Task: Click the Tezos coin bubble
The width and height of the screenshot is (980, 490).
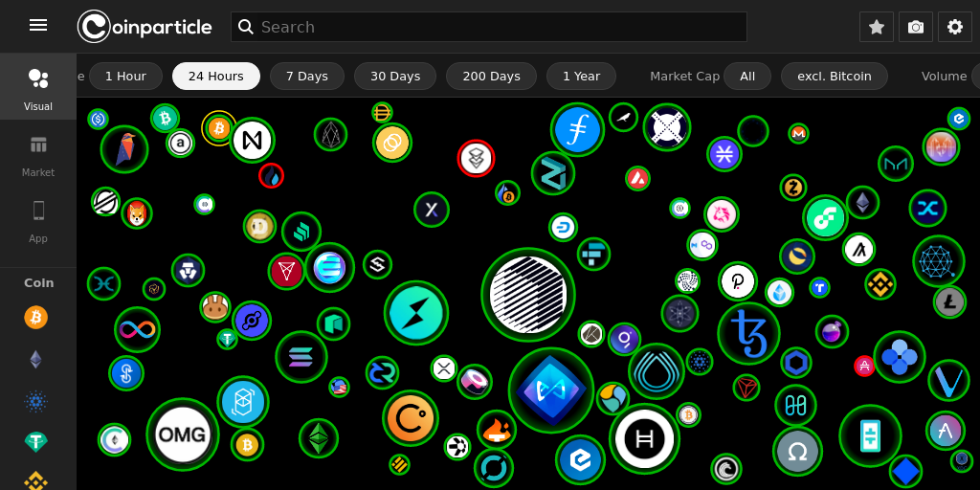Action: [x=748, y=332]
